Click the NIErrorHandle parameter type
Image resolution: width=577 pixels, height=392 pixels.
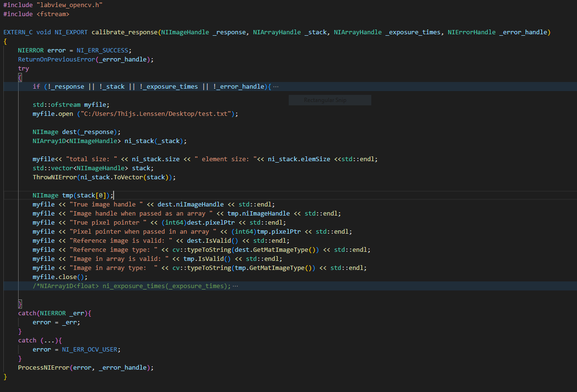tap(472, 32)
